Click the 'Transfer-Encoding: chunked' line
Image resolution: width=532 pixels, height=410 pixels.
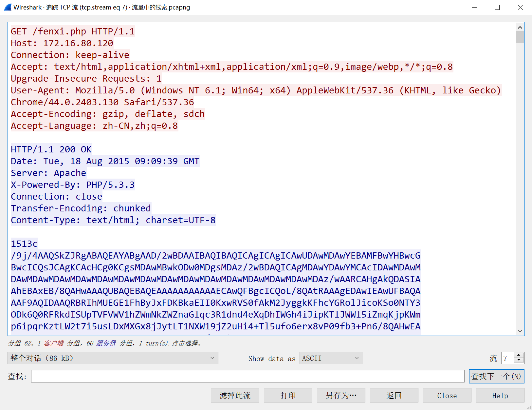tap(81, 208)
